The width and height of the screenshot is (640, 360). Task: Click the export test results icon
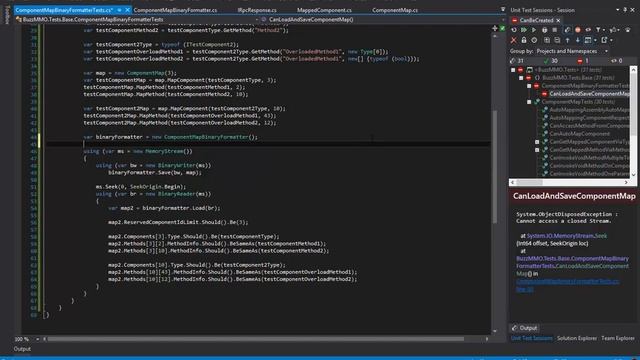[604, 40]
